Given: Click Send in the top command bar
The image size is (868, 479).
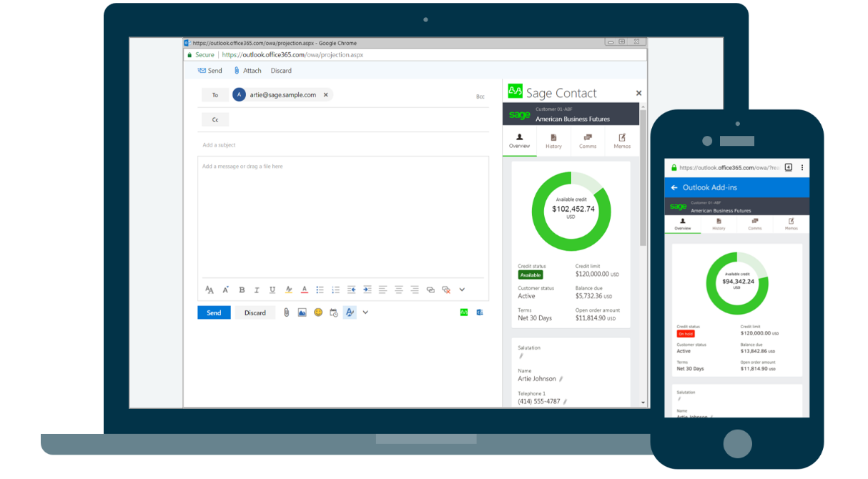Looking at the screenshot, I should [210, 71].
